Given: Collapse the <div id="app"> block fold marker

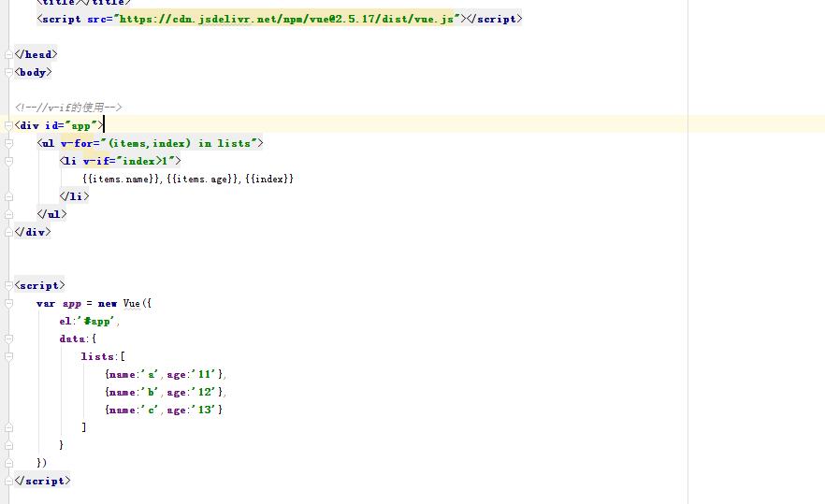Looking at the screenshot, I should (8, 125).
